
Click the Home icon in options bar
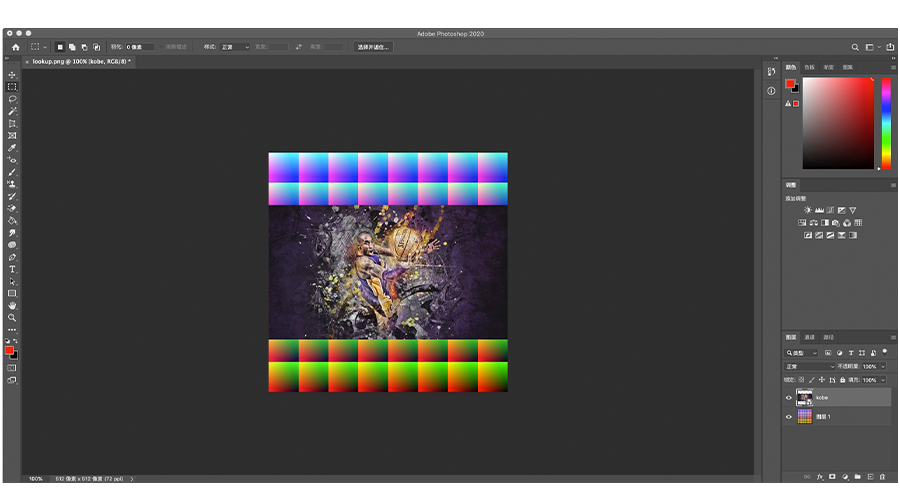(x=15, y=47)
